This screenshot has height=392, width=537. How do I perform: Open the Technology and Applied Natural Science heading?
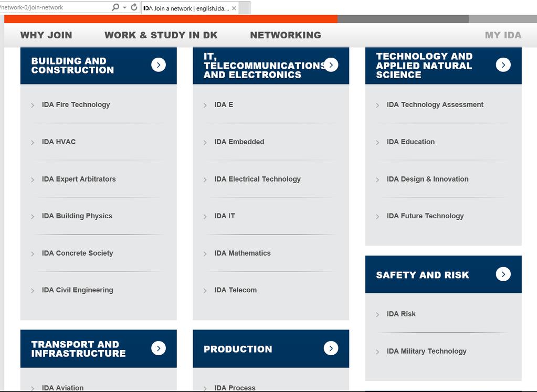424,66
